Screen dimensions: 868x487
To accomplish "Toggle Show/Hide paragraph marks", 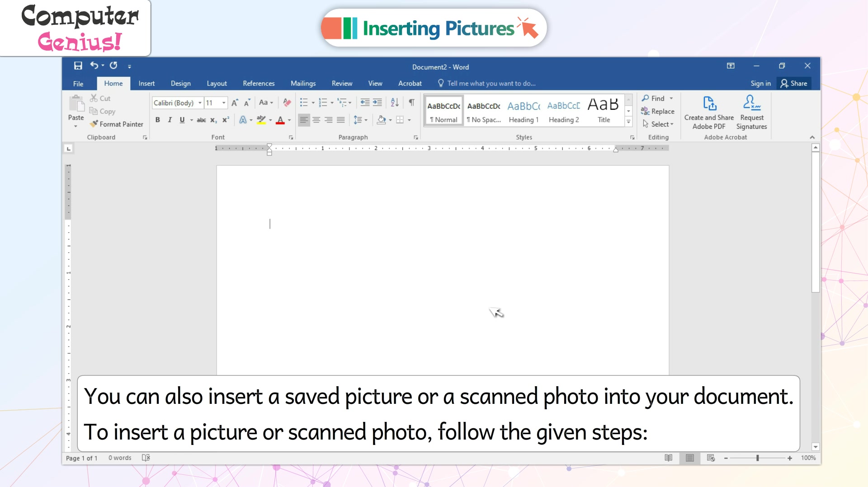I will 411,103.
